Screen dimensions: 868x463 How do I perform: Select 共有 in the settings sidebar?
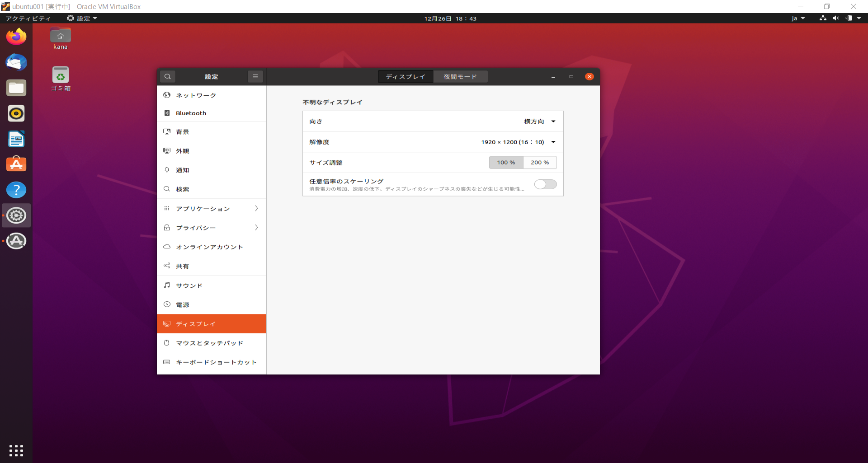click(x=212, y=266)
